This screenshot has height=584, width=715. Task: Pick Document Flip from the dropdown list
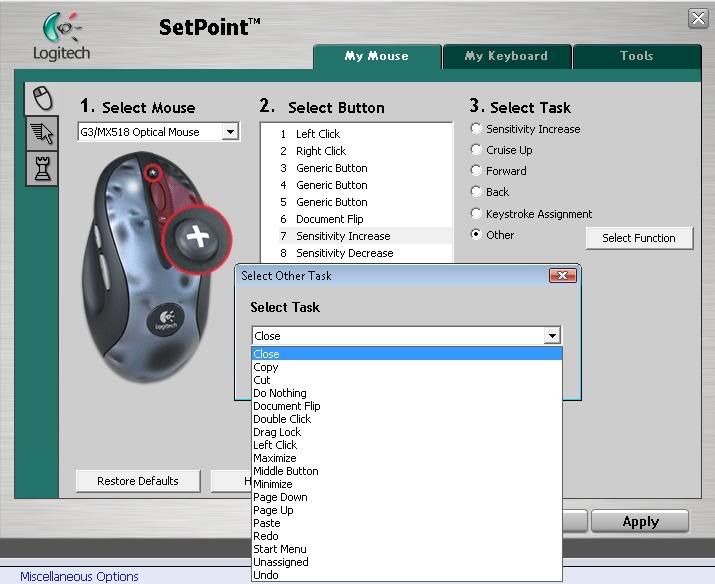pyautogui.click(x=407, y=406)
